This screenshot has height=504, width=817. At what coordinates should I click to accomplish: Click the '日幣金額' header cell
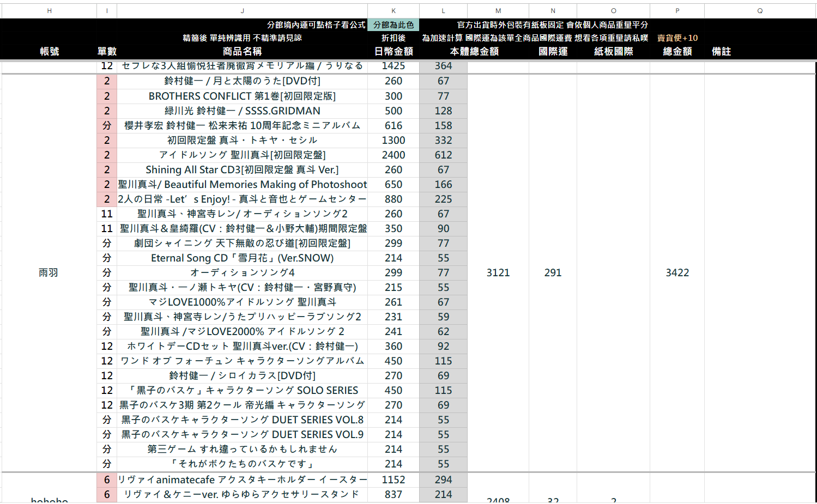[394, 51]
